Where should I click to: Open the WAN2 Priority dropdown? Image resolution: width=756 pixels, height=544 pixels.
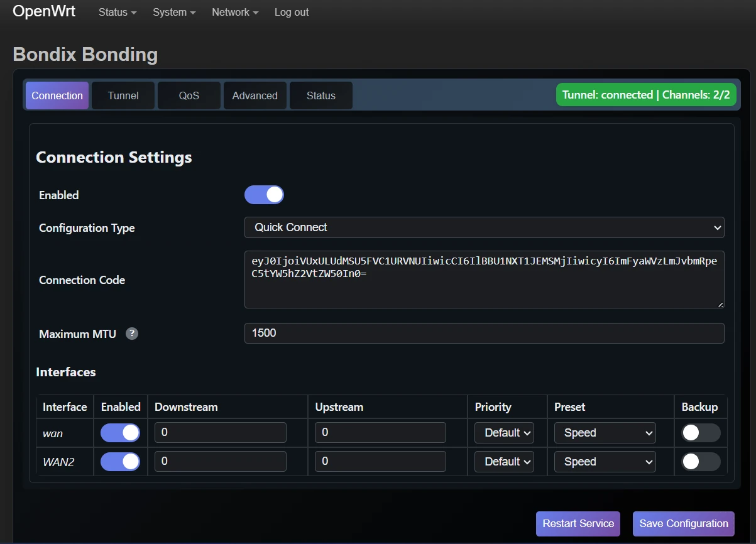pyautogui.click(x=504, y=462)
